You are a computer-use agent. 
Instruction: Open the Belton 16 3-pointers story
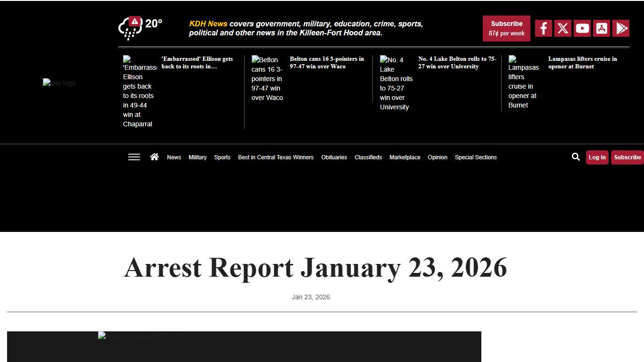[x=327, y=63]
